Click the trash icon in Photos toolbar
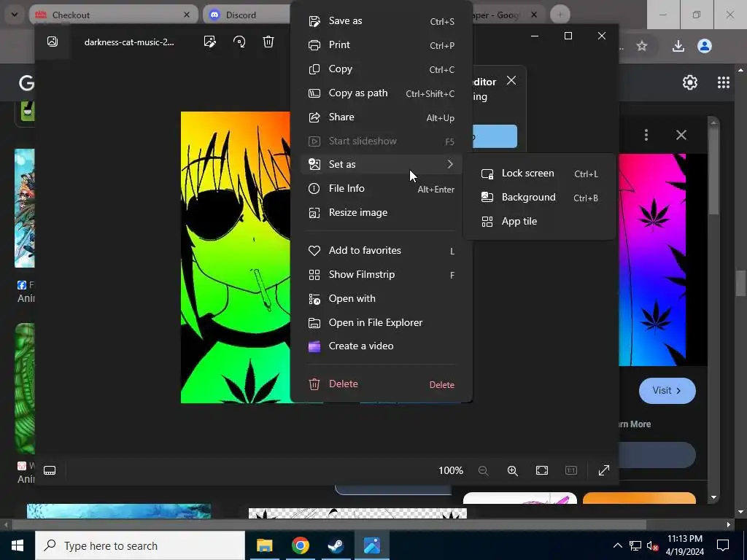 coord(268,42)
